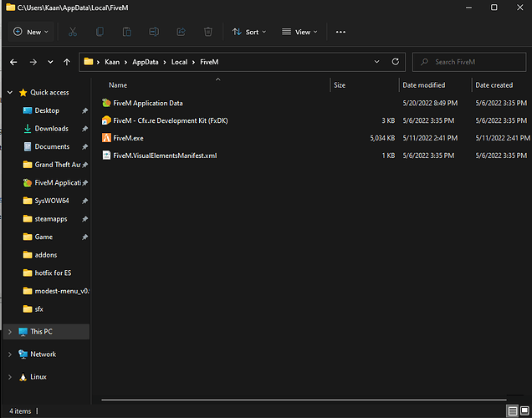Screen dimensions: 532x418
Task: Expand the address bar history dropdown
Action: tap(376, 62)
